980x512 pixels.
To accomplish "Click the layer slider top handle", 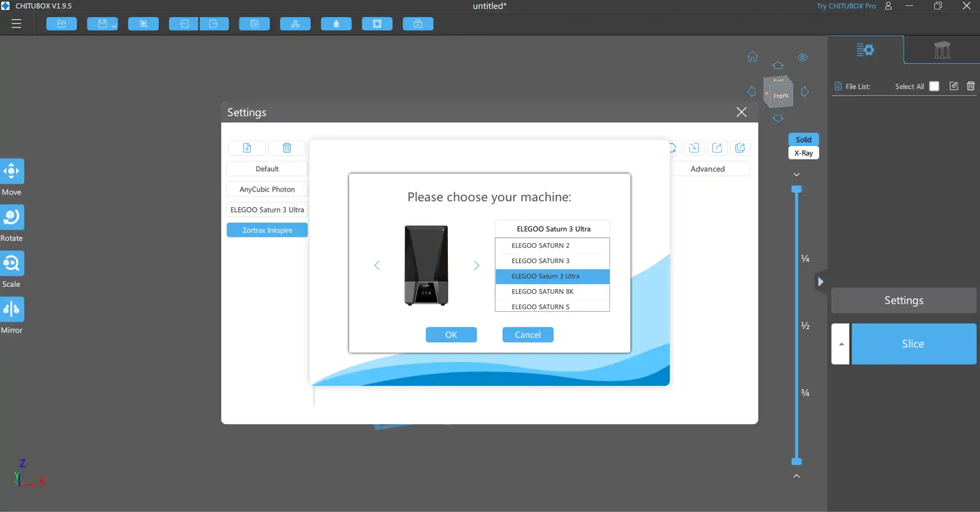I will [796, 189].
